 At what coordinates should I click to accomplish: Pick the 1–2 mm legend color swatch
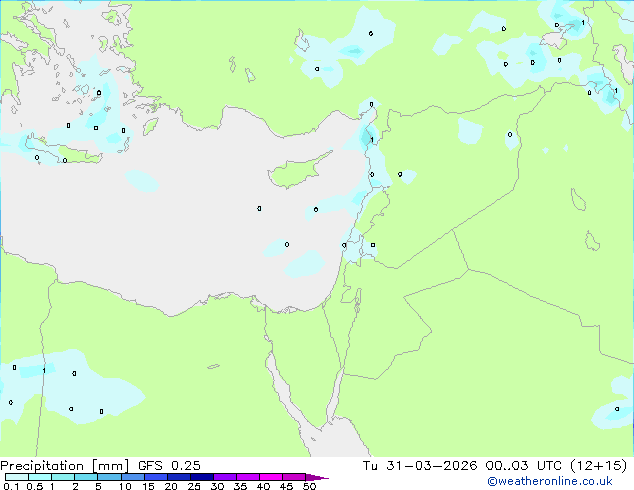[63, 477]
